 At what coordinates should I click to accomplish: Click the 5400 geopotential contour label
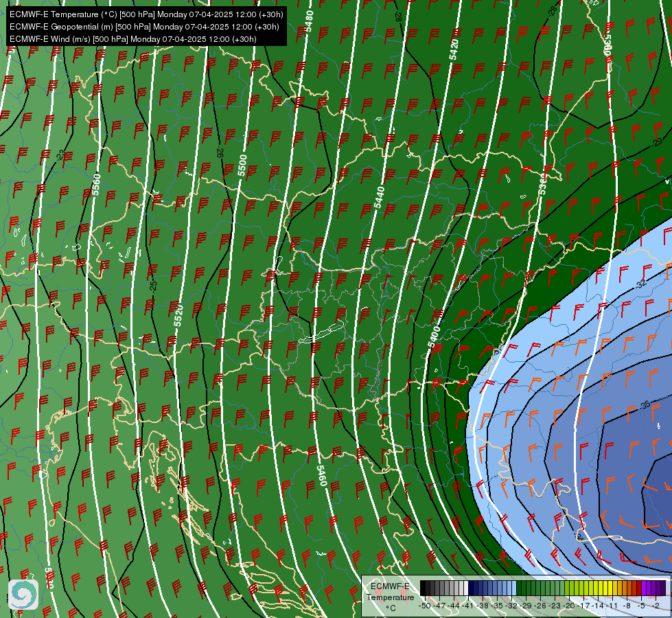click(x=434, y=336)
